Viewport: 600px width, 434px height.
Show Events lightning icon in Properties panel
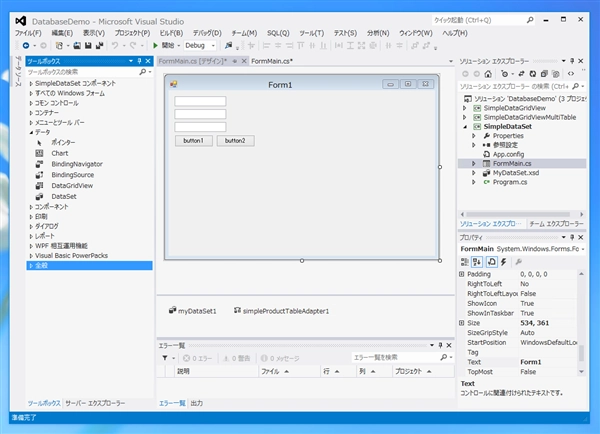504,262
